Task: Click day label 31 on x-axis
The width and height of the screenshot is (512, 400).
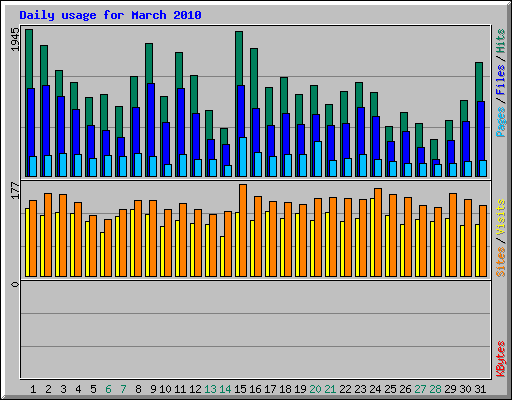Action: click(480, 389)
